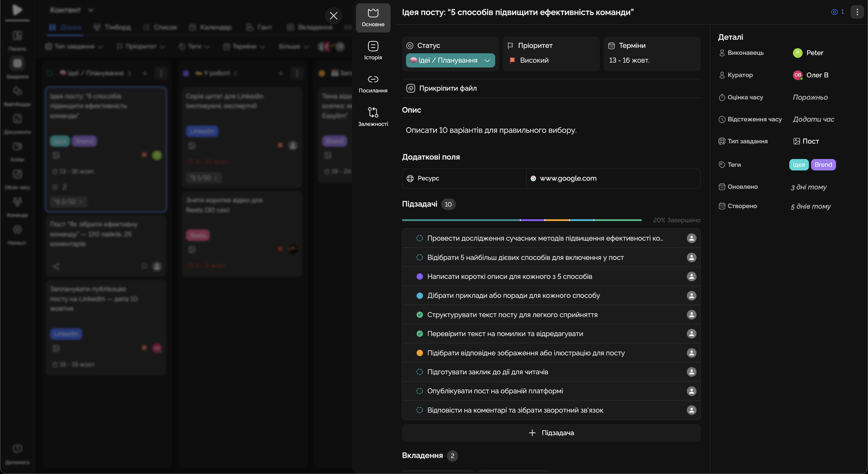This screenshot has width=868, height=474.
Task: Click the purple Brend tag
Action: click(x=823, y=165)
